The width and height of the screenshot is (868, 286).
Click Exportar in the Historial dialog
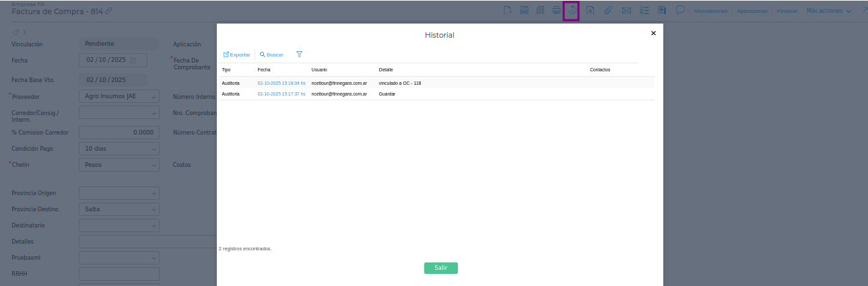point(236,55)
